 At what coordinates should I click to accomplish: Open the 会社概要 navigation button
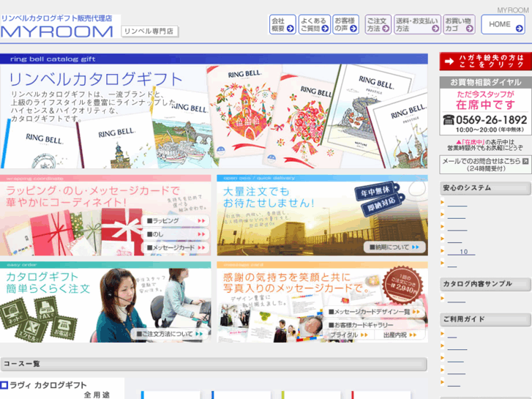click(282, 24)
